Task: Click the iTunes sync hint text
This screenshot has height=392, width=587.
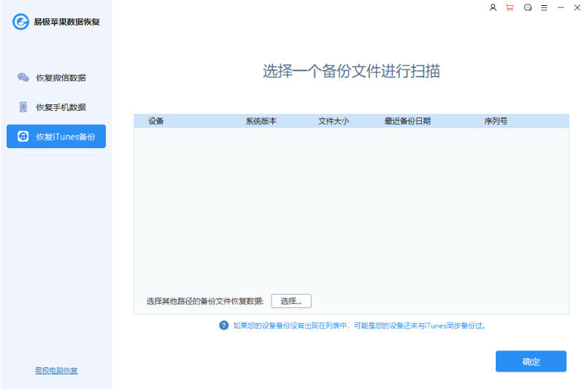Action: click(x=359, y=326)
